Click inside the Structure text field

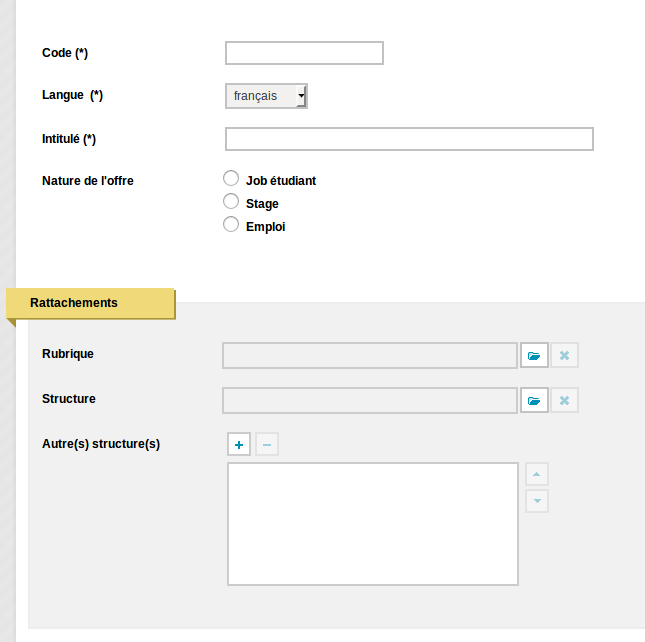tap(370, 400)
